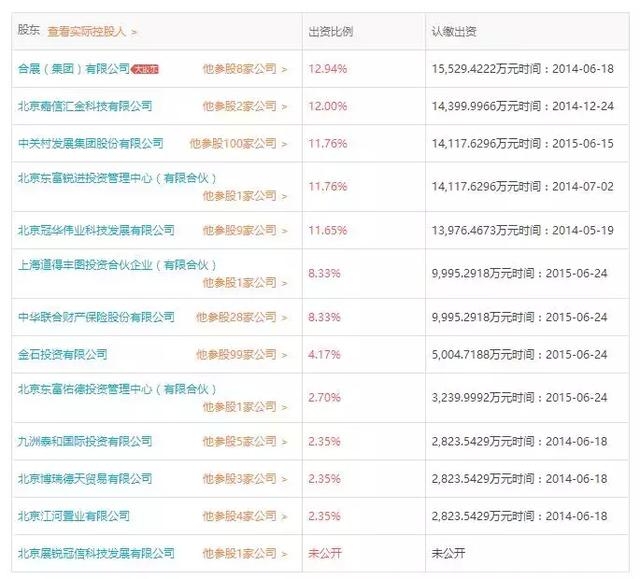Open shareholder 合展（集团）有限公司
This screenshot has width=640, height=579.
click(x=73, y=69)
